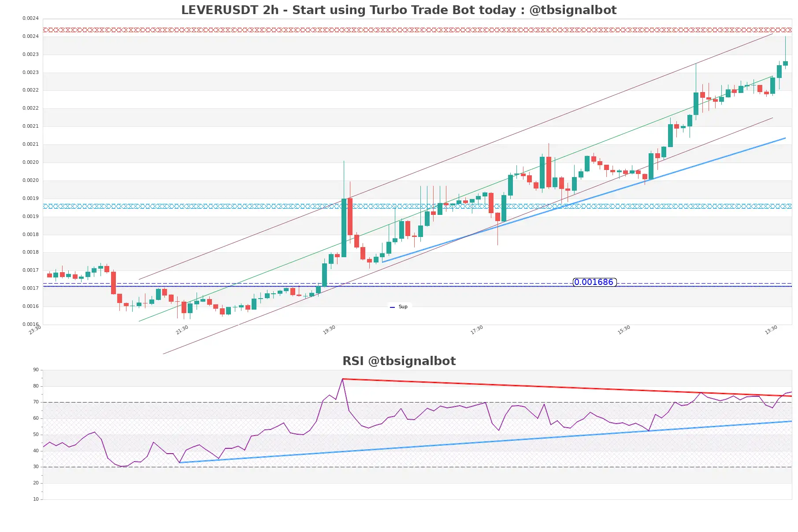798x532 pixels.
Task: Click the red descending RSI trendline
Action: coord(567,388)
